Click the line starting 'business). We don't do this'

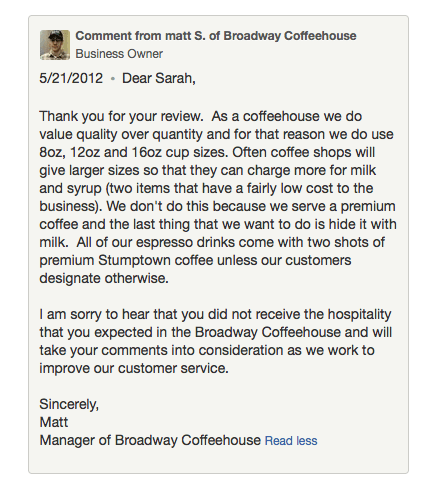(x=218, y=206)
